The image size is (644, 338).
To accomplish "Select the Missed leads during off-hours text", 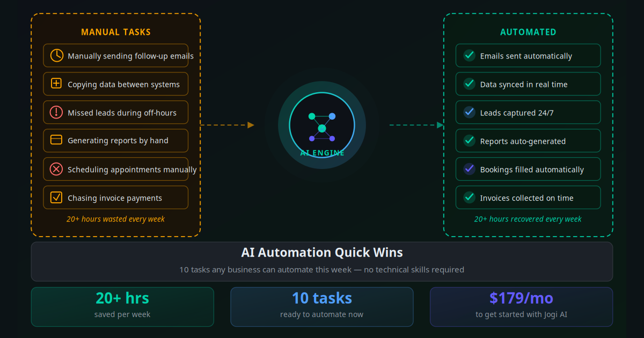I will pyautogui.click(x=122, y=113).
